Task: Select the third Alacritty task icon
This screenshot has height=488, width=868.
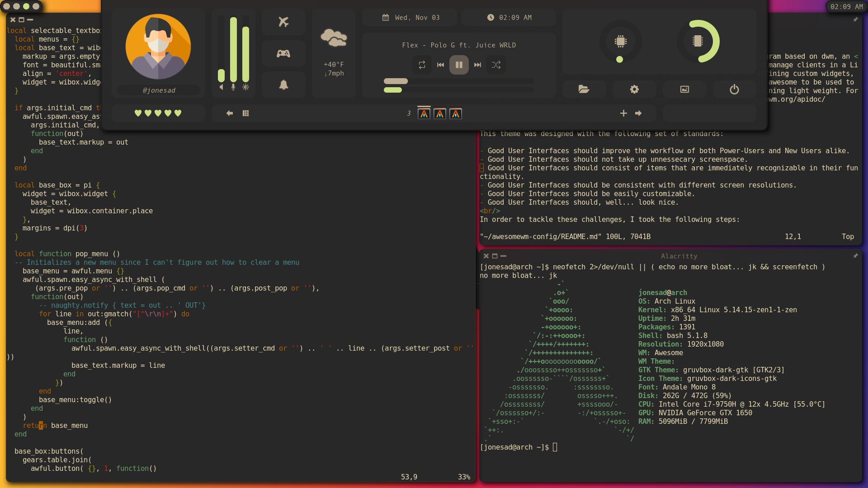Action: tap(456, 114)
